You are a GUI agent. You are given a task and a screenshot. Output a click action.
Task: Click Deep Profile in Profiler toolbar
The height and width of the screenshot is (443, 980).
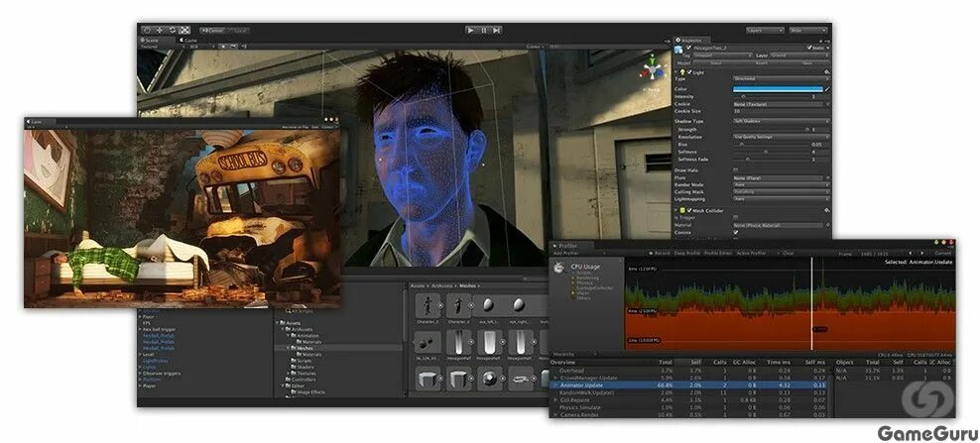click(x=688, y=253)
